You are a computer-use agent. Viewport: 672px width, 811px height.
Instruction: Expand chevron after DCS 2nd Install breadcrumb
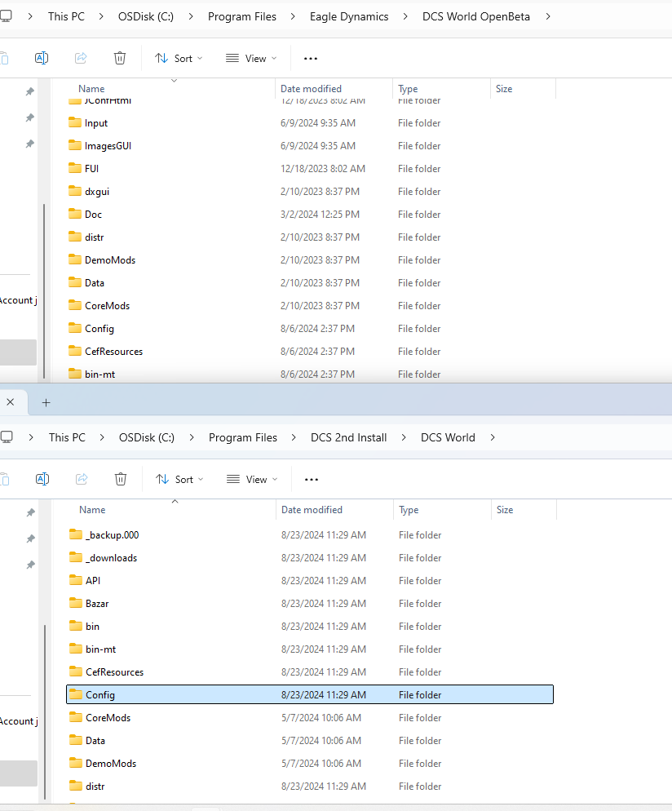pyautogui.click(x=404, y=437)
